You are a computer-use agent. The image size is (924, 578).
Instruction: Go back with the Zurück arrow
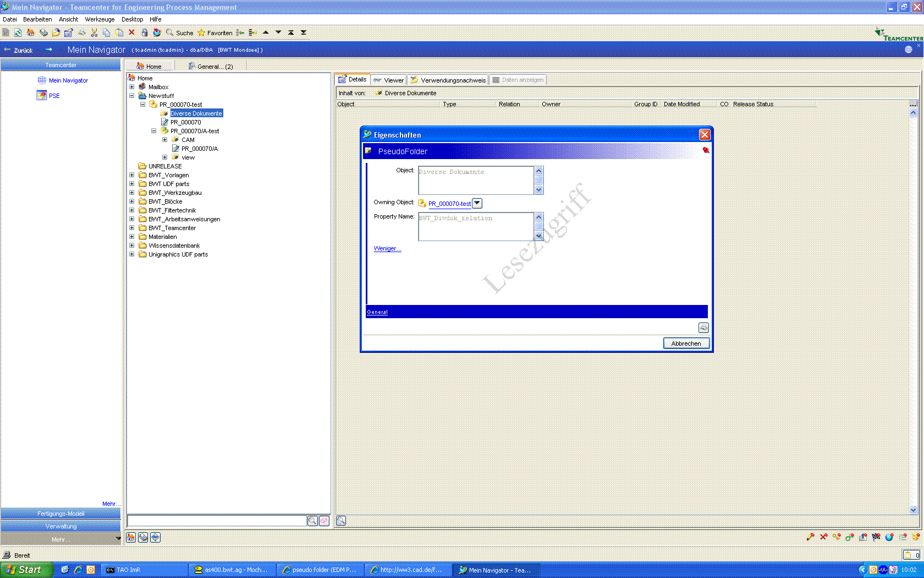(18, 50)
